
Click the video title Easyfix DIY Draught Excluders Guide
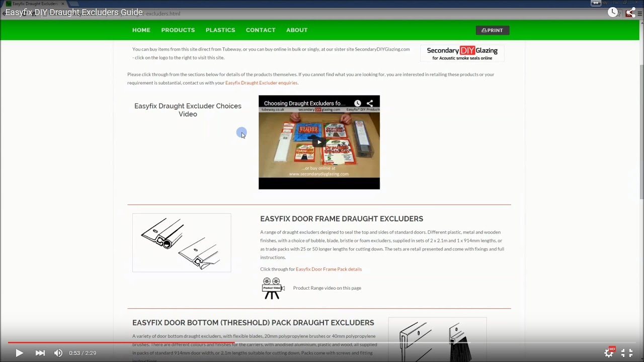point(74,13)
